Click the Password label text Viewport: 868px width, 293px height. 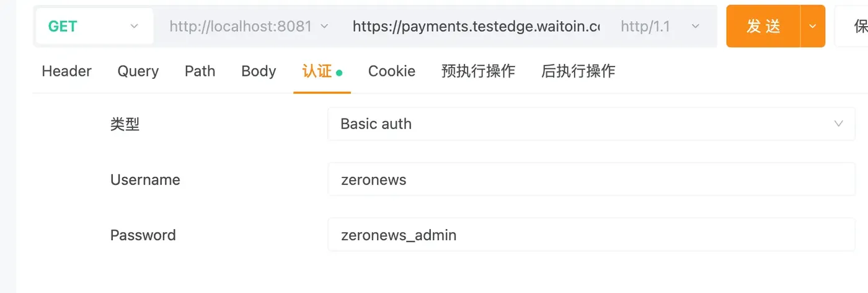click(143, 235)
